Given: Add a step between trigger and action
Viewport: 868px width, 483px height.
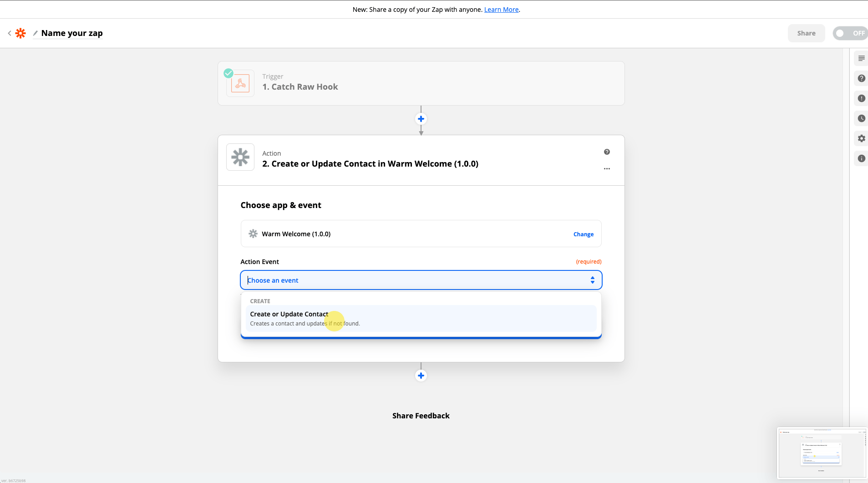Looking at the screenshot, I should 421,119.
